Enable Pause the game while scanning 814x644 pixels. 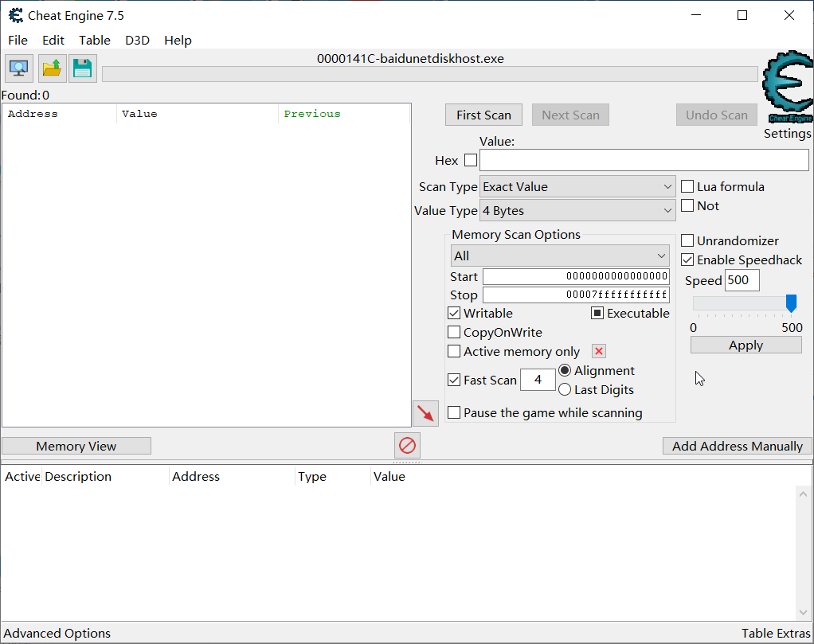pyautogui.click(x=454, y=412)
